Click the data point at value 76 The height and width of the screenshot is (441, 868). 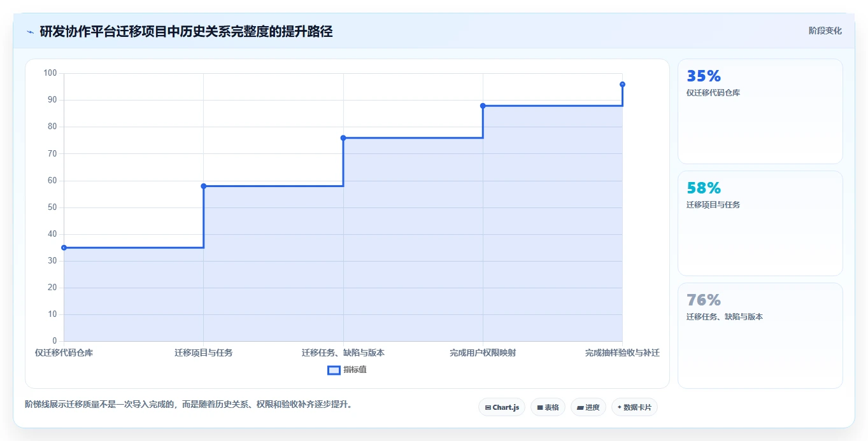343,137
